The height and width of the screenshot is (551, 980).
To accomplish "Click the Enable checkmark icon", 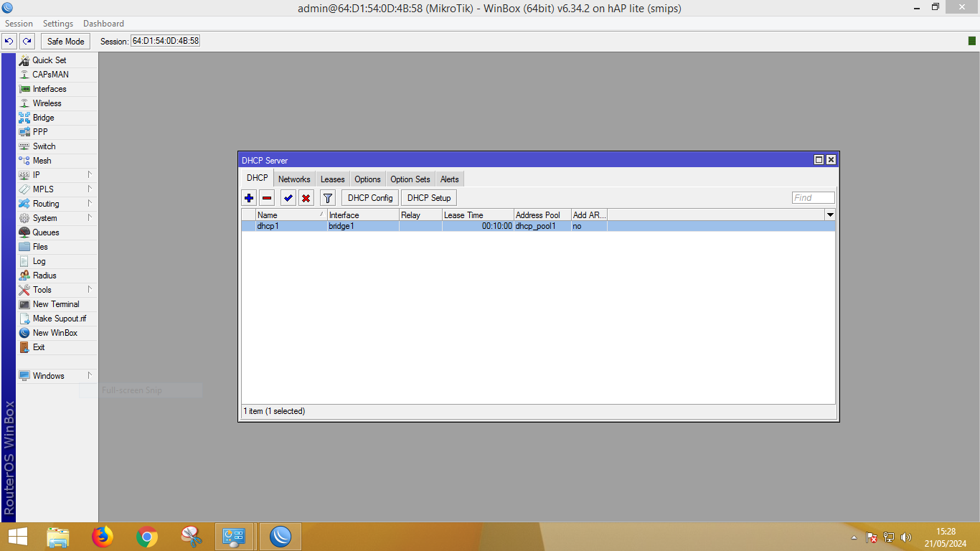I will (x=288, y=198).
